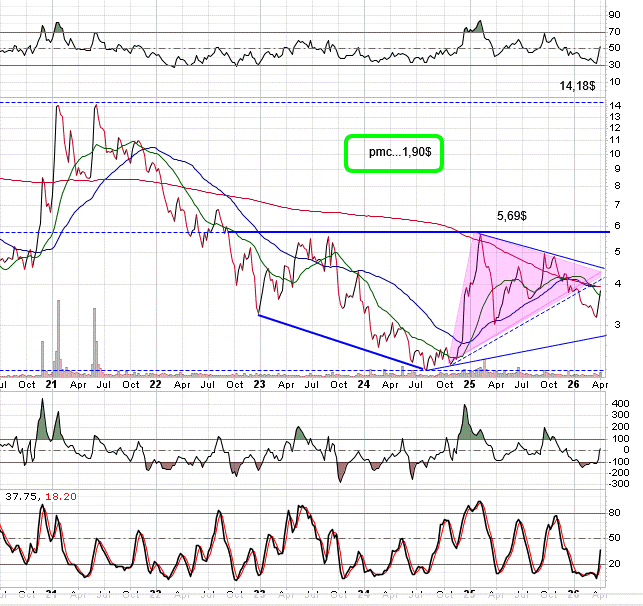Click the 90 level on RSI axis
This screenshot has height=606, width=643.
[624, 15]
